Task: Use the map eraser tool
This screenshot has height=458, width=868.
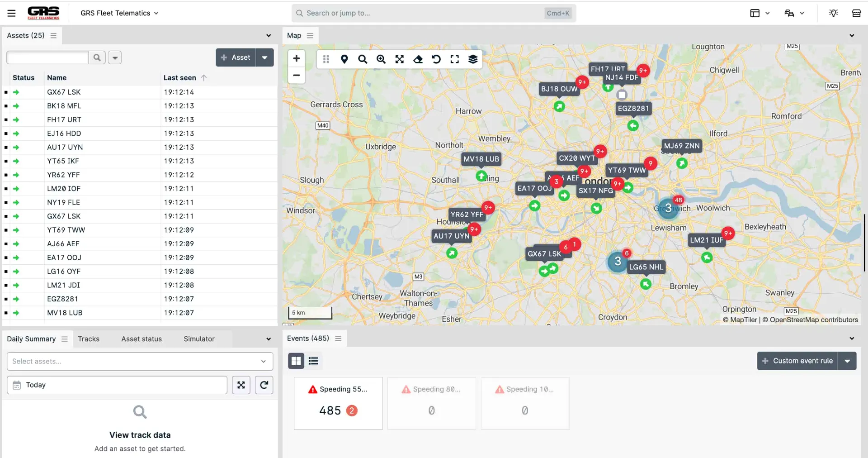Action: (418, 59)
